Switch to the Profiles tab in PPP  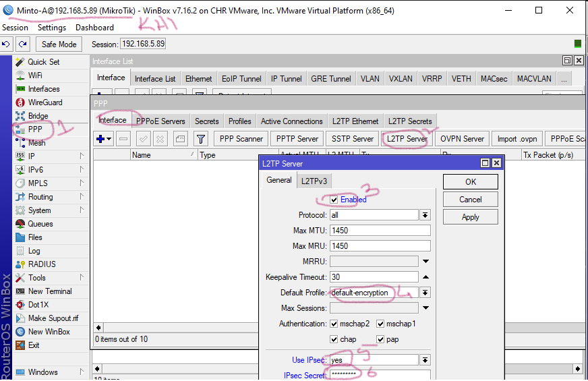coord(239,121)
